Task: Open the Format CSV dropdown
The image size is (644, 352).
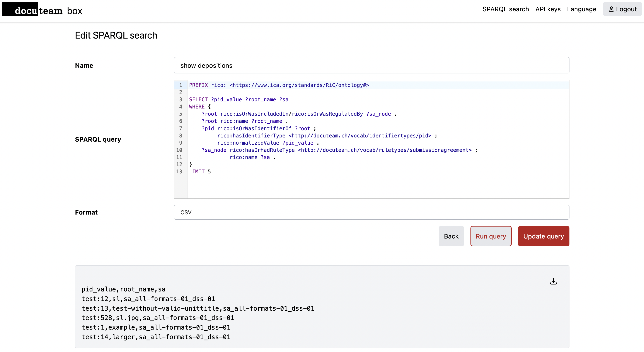Action: tap(371, 212)
